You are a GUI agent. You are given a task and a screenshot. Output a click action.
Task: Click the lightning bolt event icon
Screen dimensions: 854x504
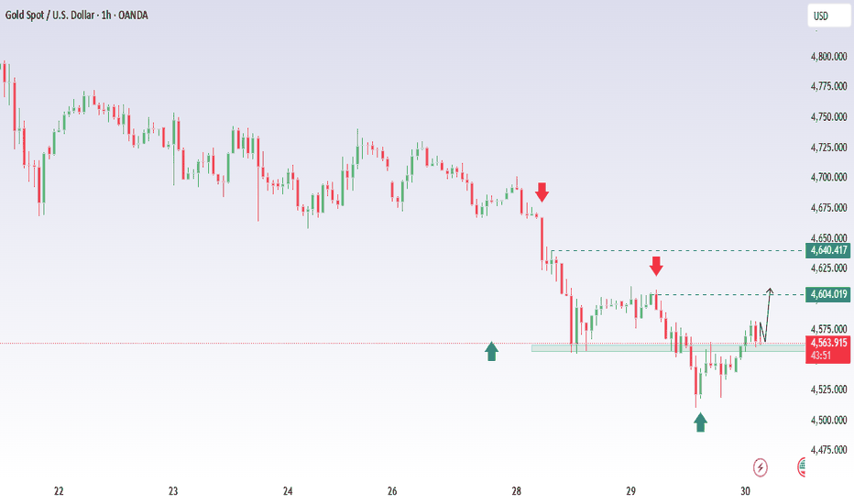760,467
